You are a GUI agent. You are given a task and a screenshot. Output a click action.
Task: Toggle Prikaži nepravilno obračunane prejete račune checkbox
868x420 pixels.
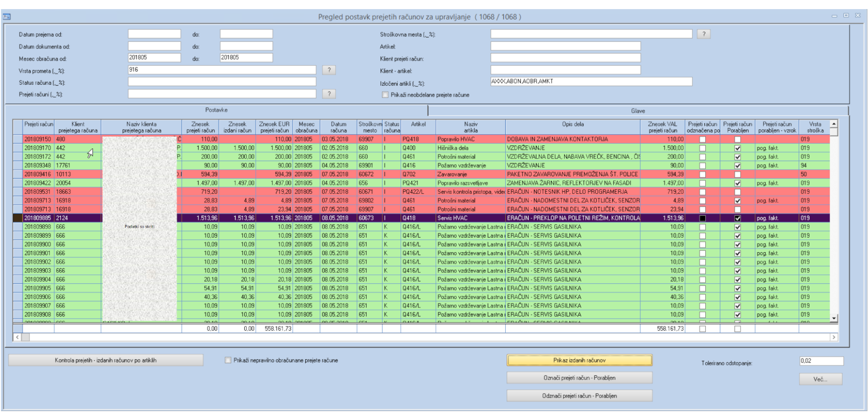[228, 360]
